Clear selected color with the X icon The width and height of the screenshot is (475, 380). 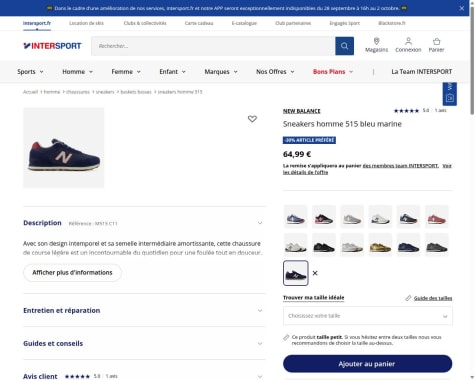(x=315, y=273)
